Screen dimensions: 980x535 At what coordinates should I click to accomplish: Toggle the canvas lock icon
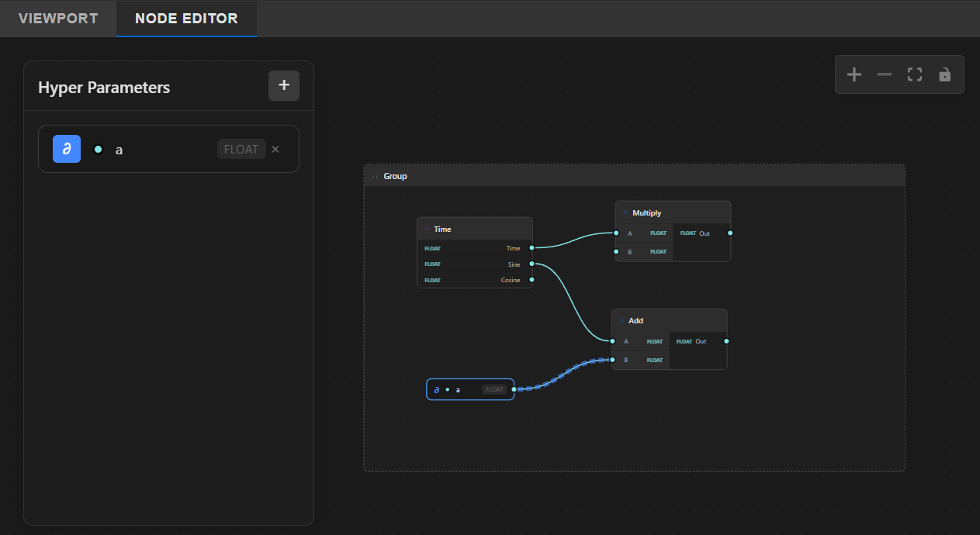[944, 74]
